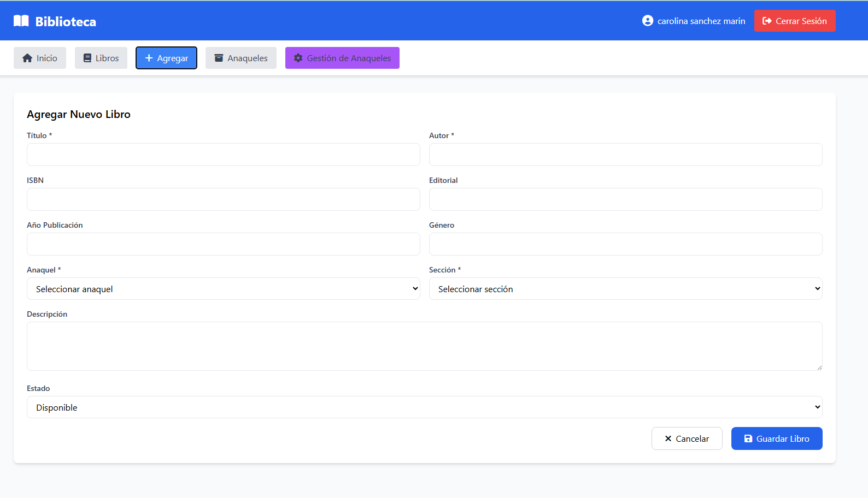Click the open book logo icon
This screenshot has width=868, height=498.
tap(21, 21)
